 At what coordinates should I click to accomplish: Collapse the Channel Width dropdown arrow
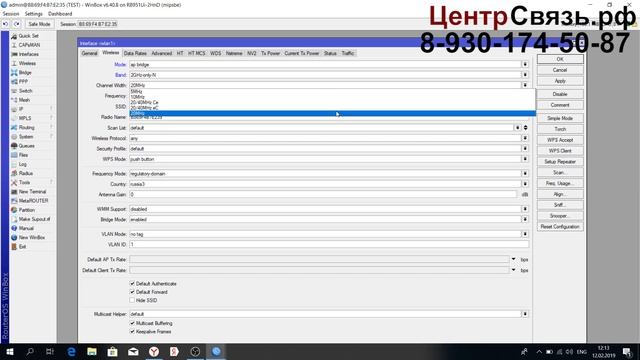click(x=525, y=85)
